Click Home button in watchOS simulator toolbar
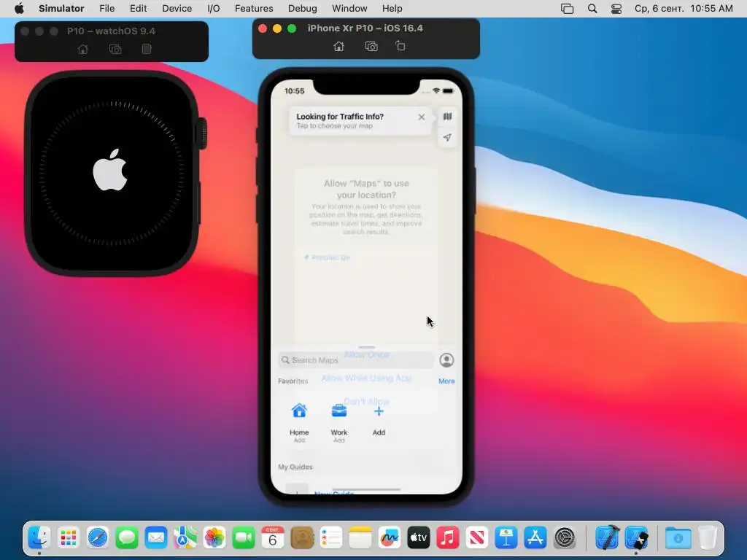 click(83, 49)
